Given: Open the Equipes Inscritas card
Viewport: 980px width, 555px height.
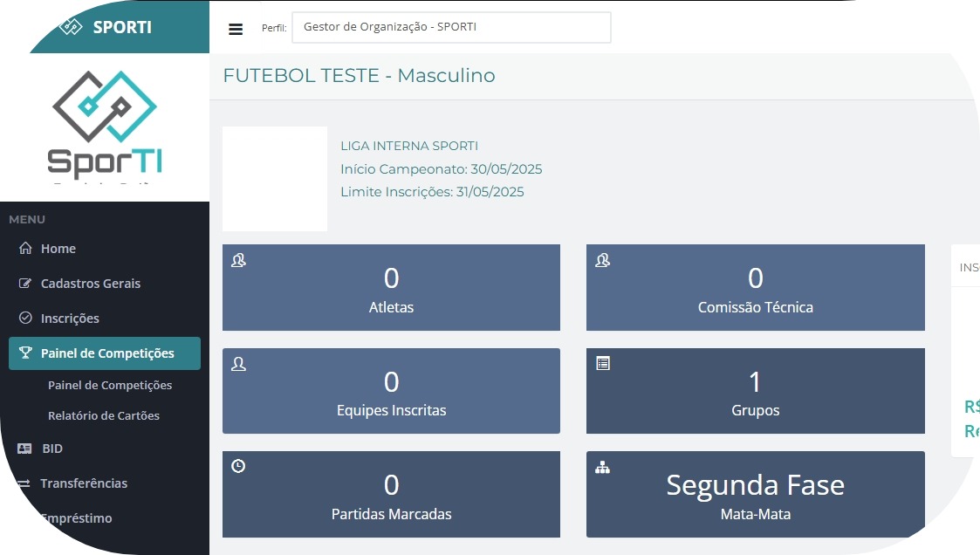Looking at the screenshot, I should pos(391,391).
